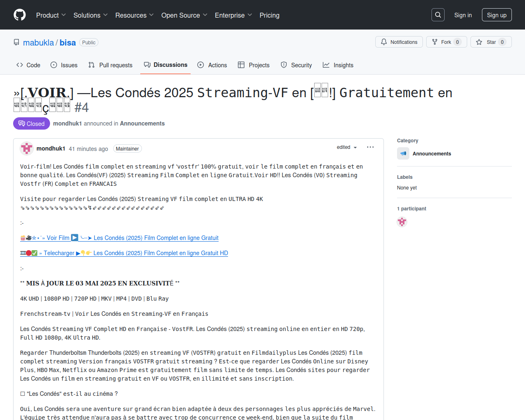
Task: Click the Discussions tab
Action: click(165, 65)
